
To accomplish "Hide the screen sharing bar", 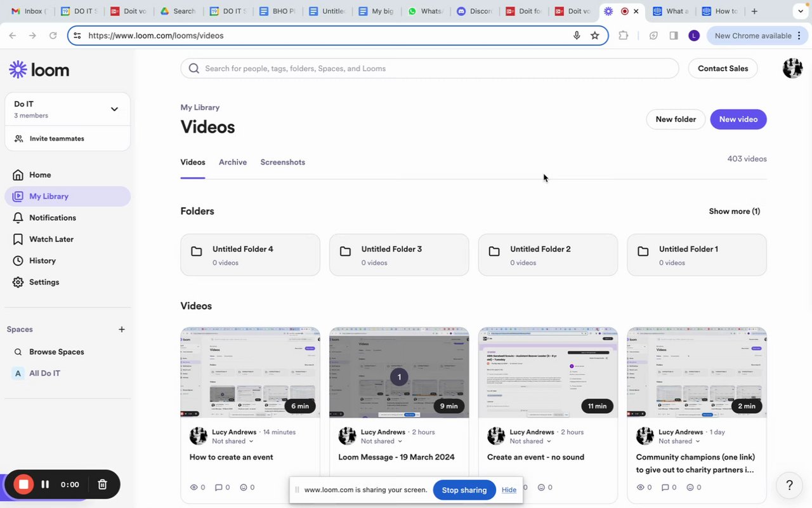I will [x=509, y=490].
